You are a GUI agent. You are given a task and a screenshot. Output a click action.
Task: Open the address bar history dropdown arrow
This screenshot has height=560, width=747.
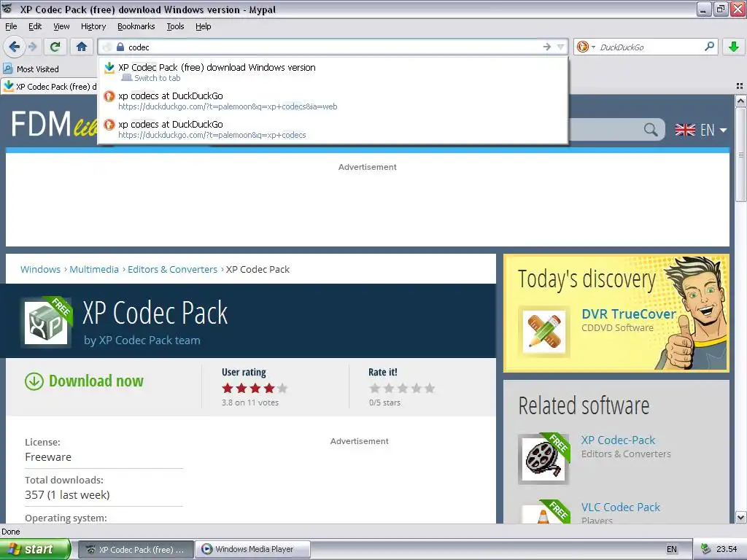pos(561,47)
